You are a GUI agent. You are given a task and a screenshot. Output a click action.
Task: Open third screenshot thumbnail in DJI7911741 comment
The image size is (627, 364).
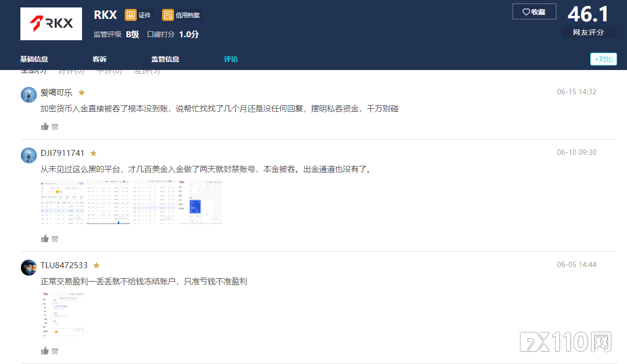[x=154, y=203]
